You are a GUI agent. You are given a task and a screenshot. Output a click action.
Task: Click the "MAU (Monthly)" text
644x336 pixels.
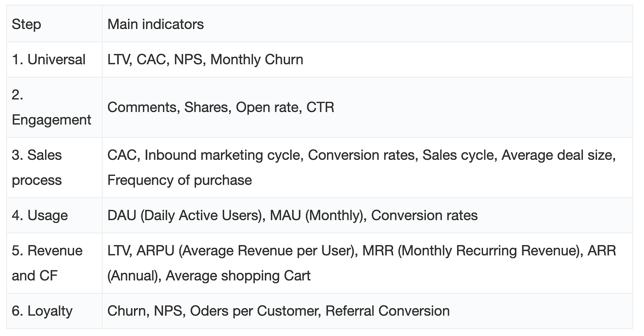tap(317, 216)
